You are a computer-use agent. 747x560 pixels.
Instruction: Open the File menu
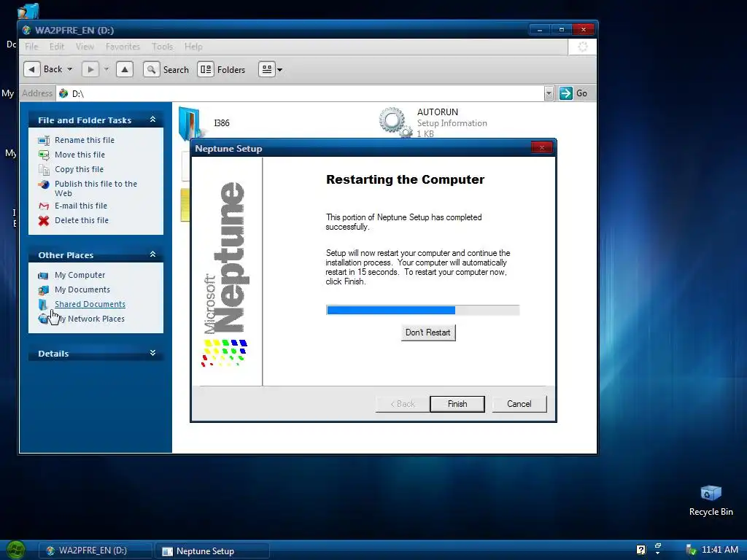(31, 47)
